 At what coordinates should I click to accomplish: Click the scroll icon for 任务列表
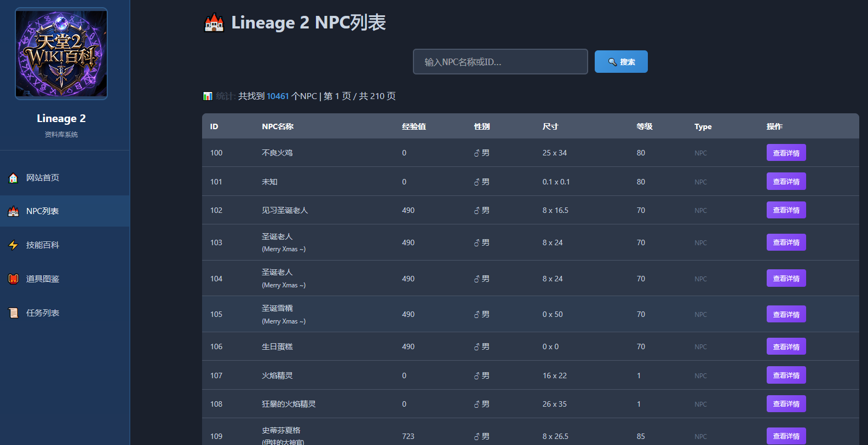13,313
